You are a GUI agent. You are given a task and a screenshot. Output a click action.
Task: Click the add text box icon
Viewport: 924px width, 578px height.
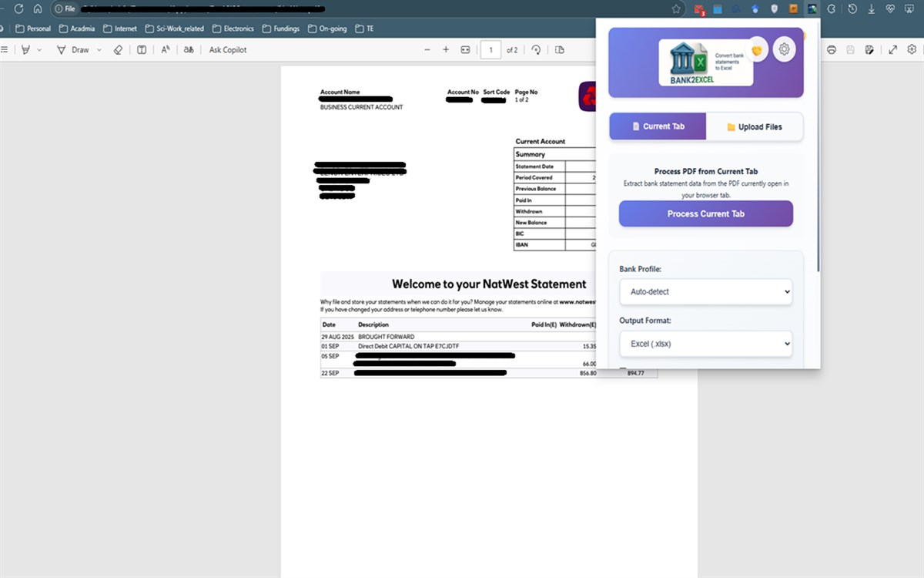tap(142, 49)
